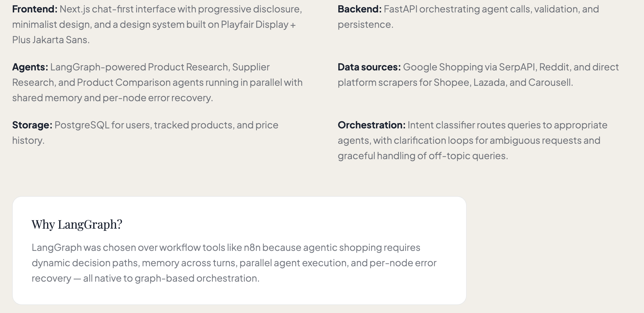The height and width of the screenshot is (313, 644).
Task: Select the 'Agents:' heading text
Action: (30, 67)
